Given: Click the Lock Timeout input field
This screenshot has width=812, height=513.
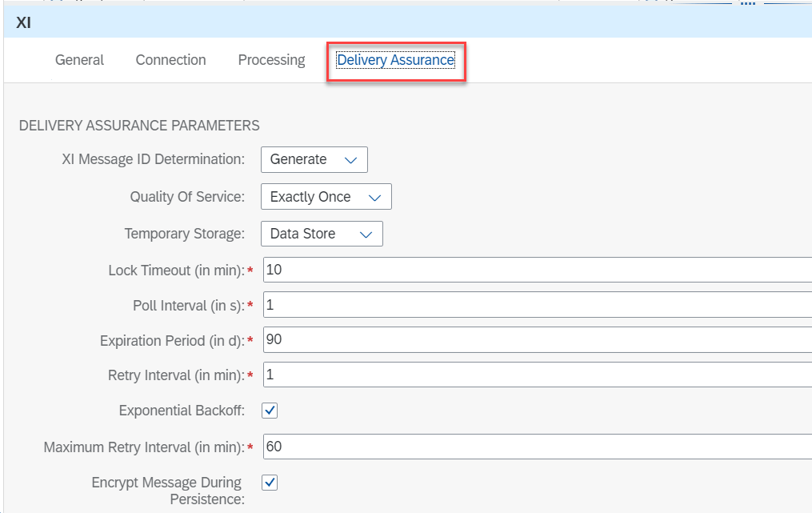Looking at the screenshot, I should pyautogui.click(x=536, y=270).
